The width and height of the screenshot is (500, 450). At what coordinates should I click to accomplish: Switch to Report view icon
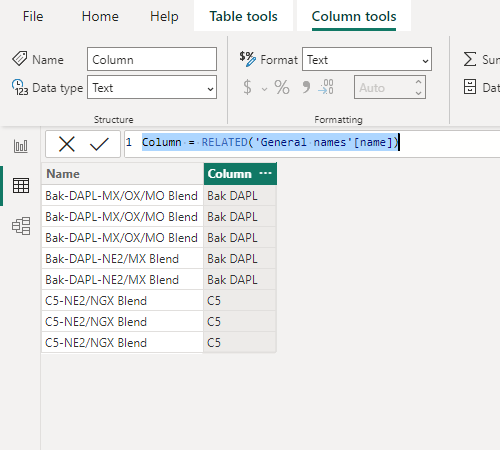(21, 146)
